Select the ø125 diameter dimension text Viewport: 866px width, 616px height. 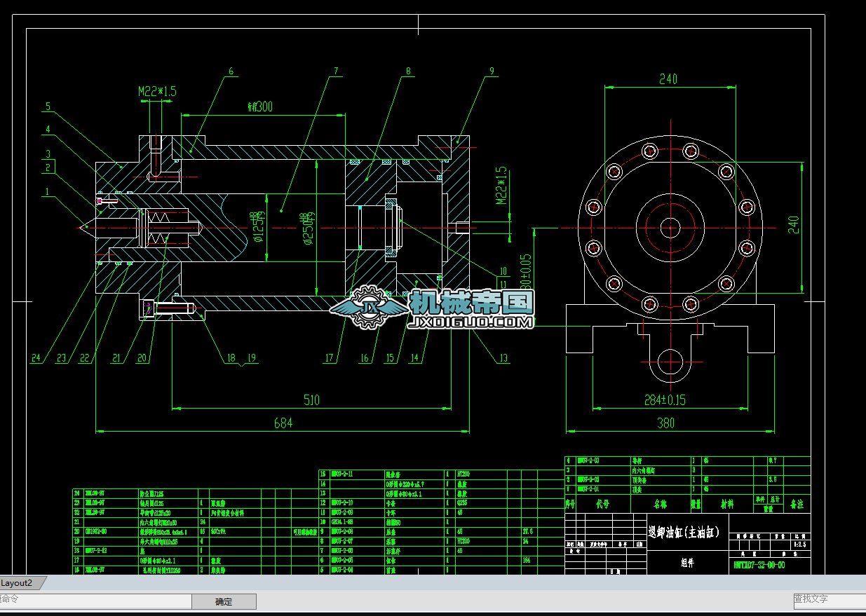coord(259,227)
